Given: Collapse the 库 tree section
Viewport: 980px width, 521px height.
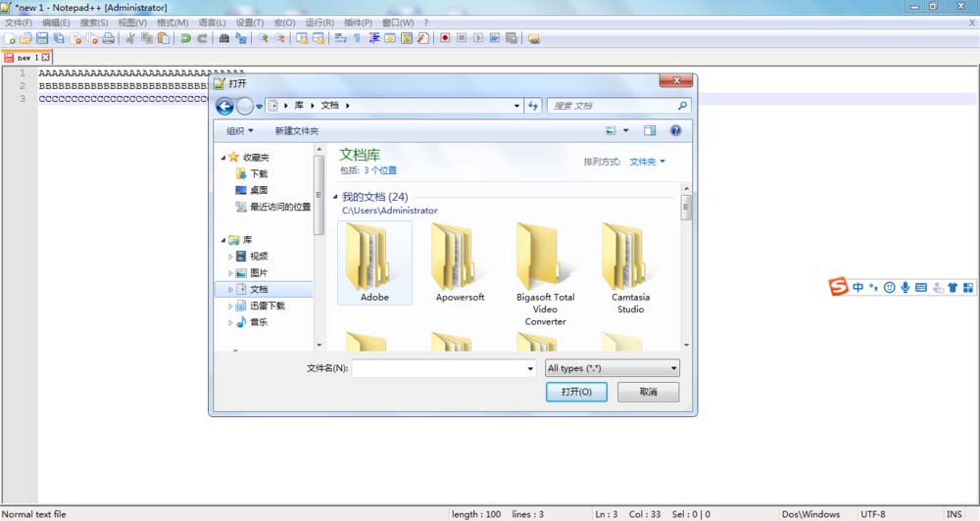Looking at the screenshot, I should click(x=223, y=240).
